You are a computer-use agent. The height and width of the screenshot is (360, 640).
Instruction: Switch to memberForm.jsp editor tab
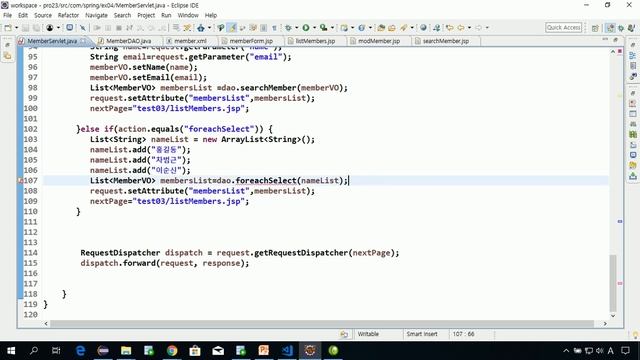click(251, 41)
